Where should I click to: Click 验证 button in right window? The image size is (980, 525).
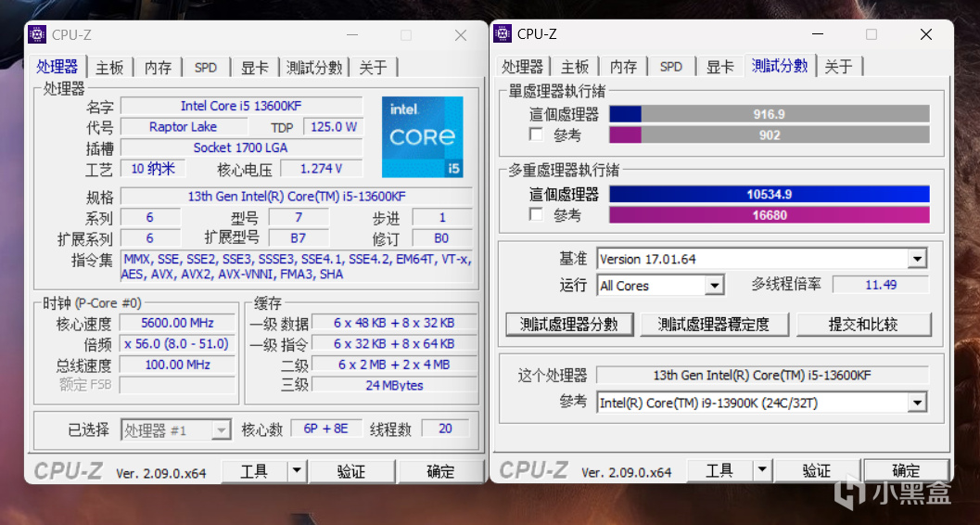(817, 470)
